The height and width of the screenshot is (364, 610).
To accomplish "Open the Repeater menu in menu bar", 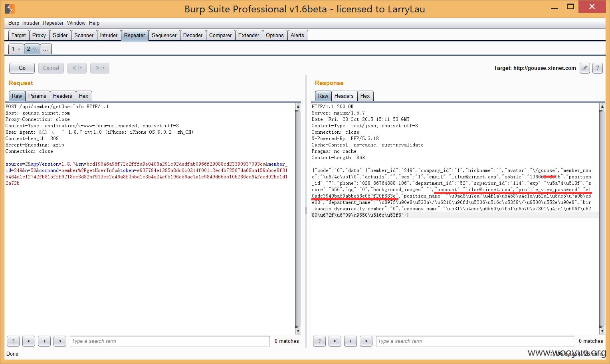I will click(53, 23).
